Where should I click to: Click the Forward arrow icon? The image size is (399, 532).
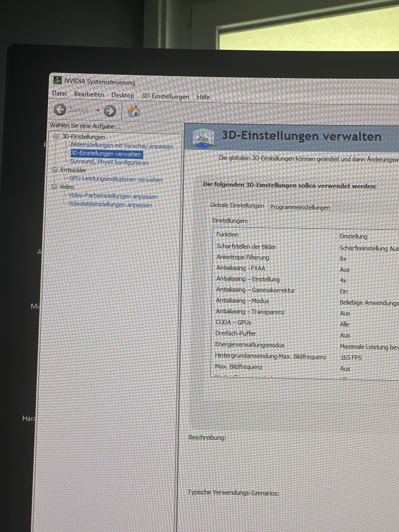coord(110,111)
